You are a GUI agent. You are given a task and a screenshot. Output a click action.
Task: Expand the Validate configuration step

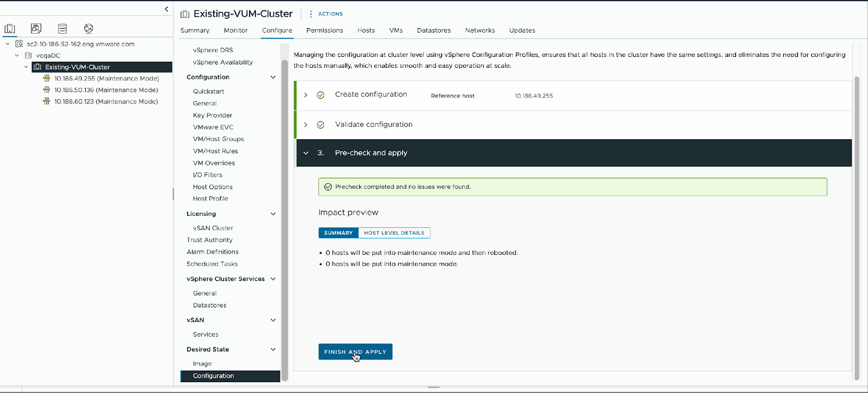pos(306,125)
